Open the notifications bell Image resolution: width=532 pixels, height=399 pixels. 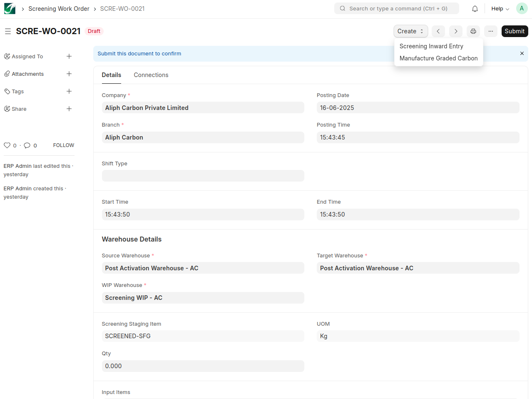[x=475, y=9]
